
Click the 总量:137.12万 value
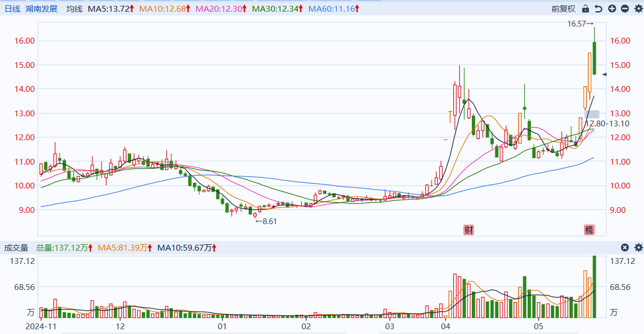pyautogui.click(x=64, y=247)
